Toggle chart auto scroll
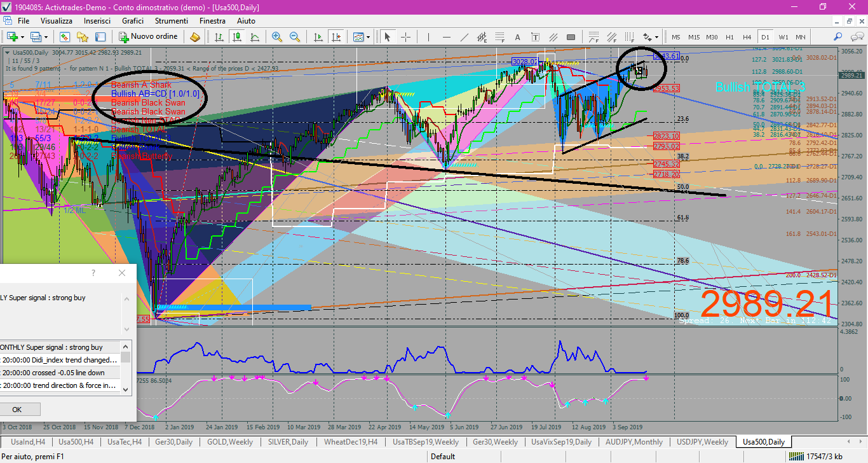 tap(318, 37)
